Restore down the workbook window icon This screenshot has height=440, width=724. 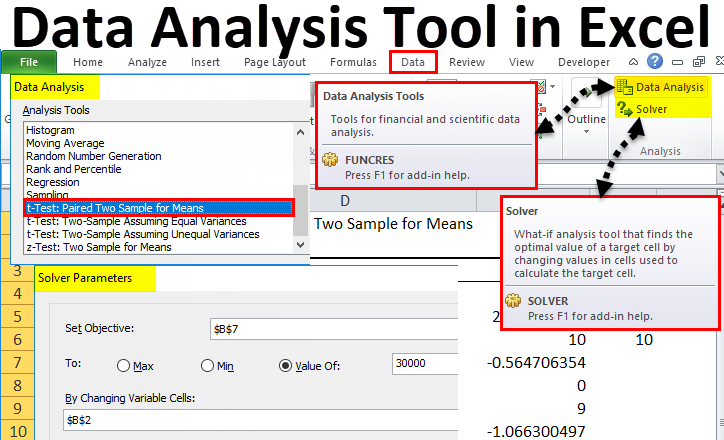coord(699,61)
